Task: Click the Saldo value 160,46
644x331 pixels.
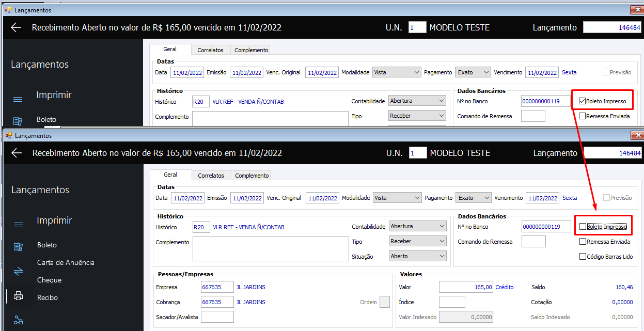Action: (x=624, y=287)
